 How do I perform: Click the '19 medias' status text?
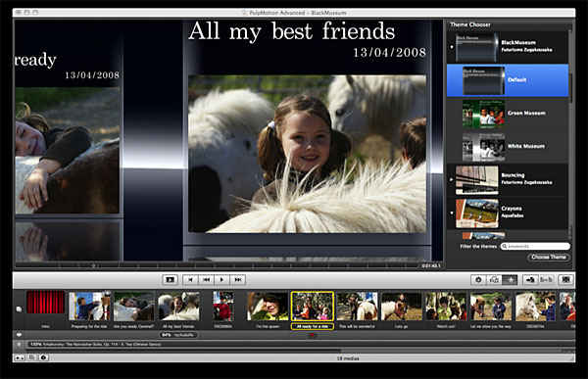coord(348,358)
